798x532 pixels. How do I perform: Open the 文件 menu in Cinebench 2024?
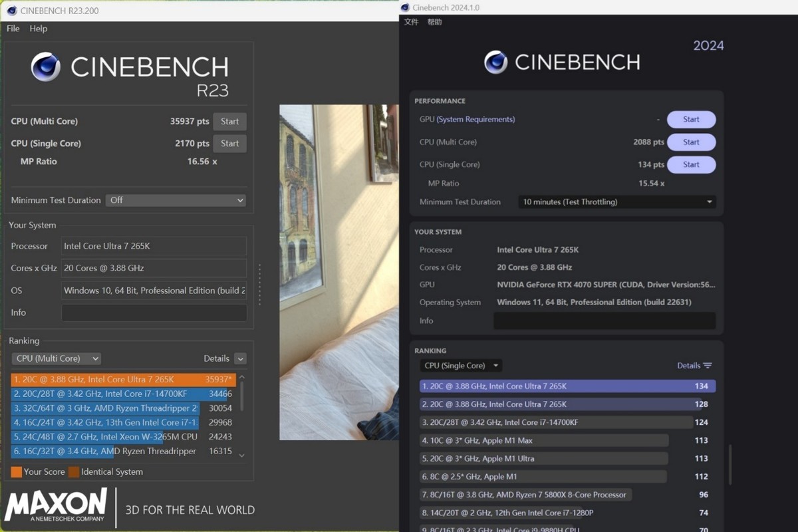coord(412,22)
